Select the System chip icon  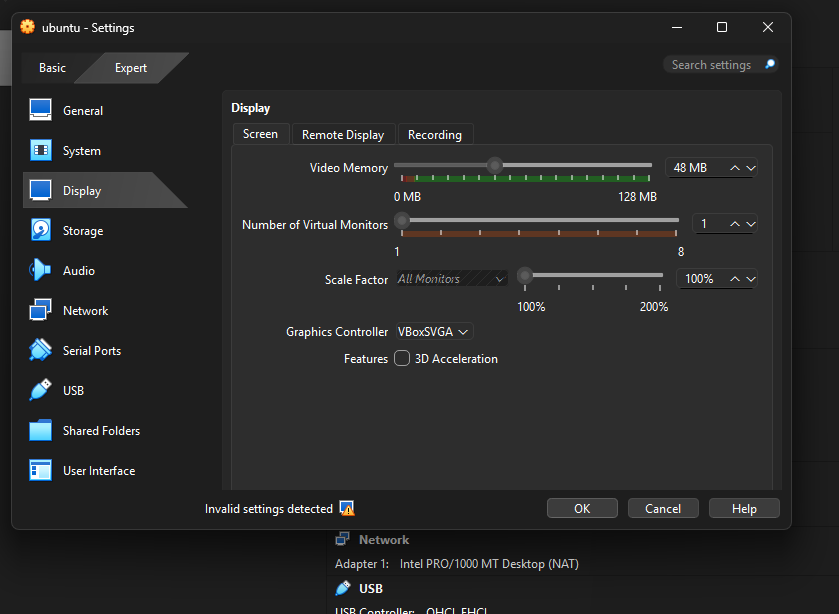[41, 150]
